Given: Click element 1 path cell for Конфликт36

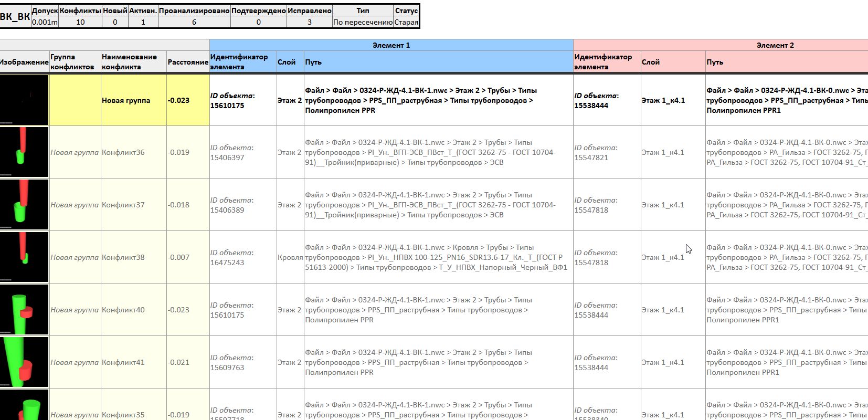Looking at the screenshot, I should [439, 152].
